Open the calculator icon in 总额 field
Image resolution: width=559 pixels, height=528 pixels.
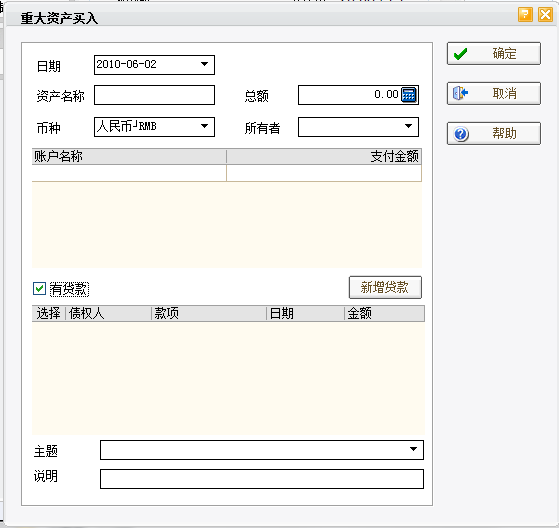point(409,95)
